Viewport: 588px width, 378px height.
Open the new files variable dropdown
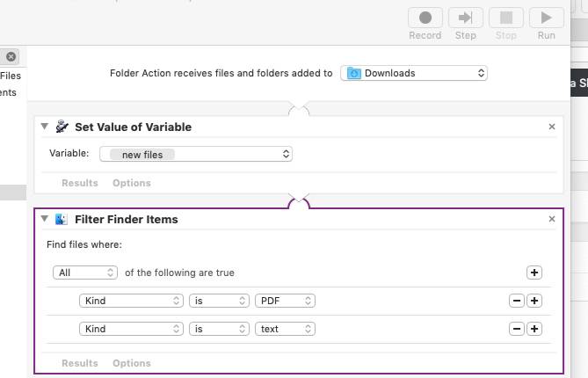pyautogui.click(x=195, y=154)
